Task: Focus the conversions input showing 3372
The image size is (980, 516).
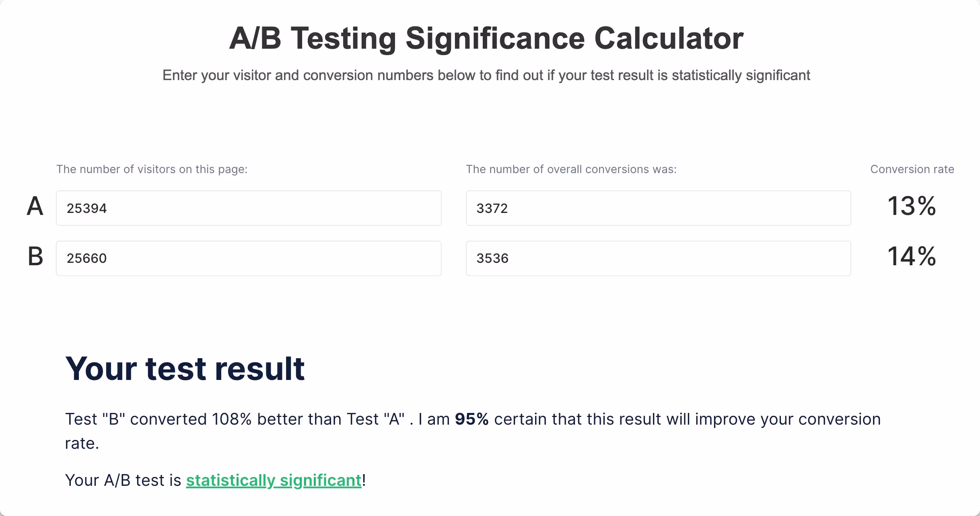Action: click(x=658, y=208)
